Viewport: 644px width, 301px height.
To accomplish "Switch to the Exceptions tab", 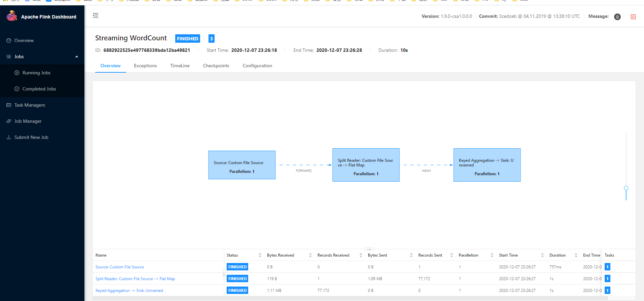I will pyautogui.click(x=145, y=66).
